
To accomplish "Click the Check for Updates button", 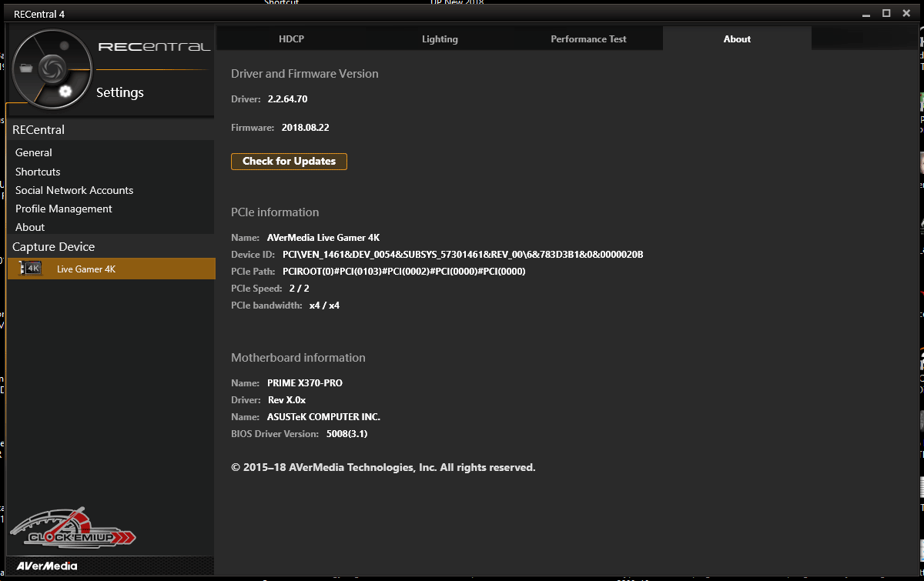I will pyautogui.click(x=289, y=162).
